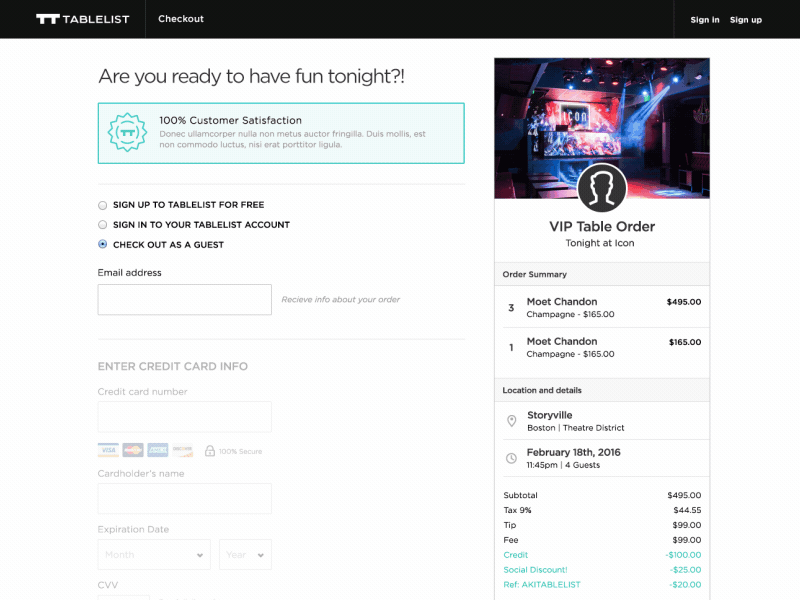This screenshot has width=800, height=600.
Task: Click the Discover card icon
Action: coord(183,450)
